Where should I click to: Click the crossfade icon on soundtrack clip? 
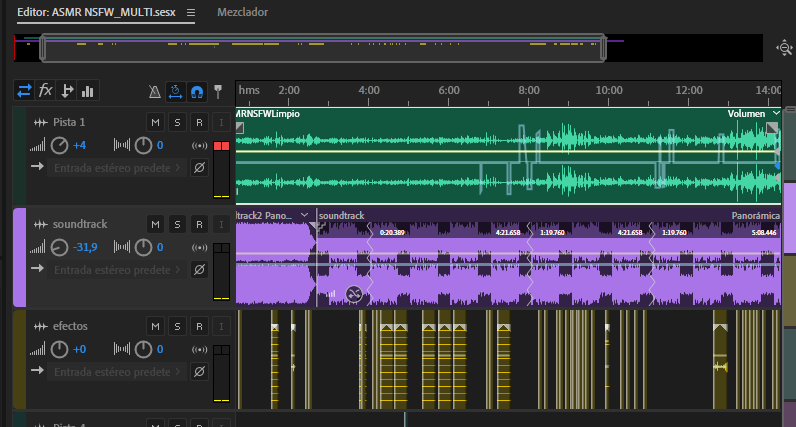(354, 294)
